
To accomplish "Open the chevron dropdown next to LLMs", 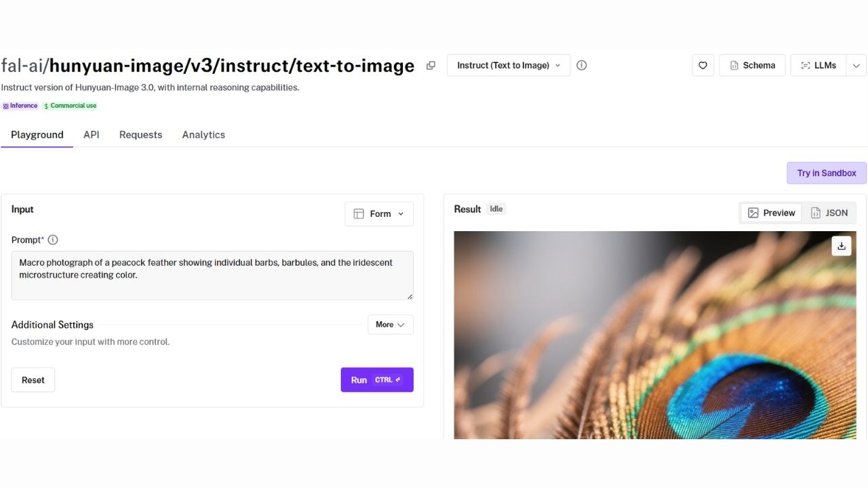I will [x=856, y=65].
